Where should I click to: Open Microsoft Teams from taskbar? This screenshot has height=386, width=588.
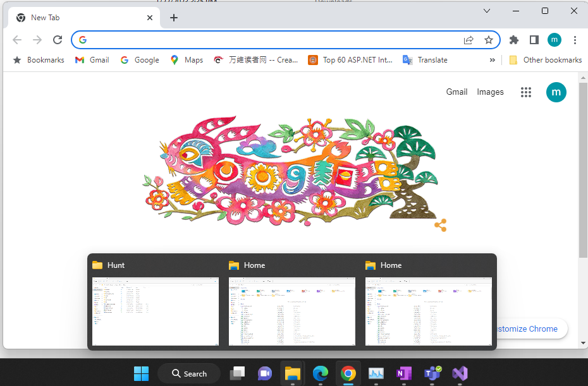(x=432, y=373)
